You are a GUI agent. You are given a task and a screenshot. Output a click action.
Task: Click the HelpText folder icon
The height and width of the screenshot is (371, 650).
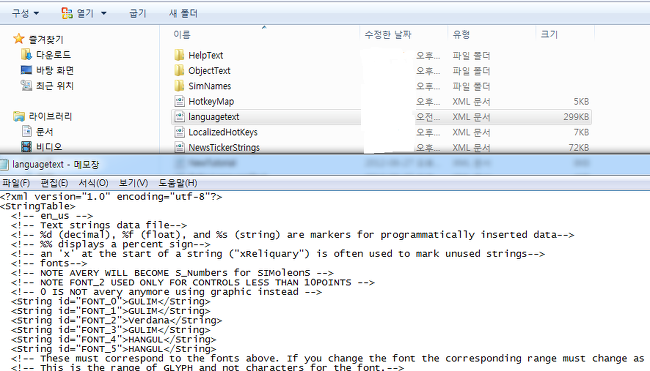click(179, 55)
